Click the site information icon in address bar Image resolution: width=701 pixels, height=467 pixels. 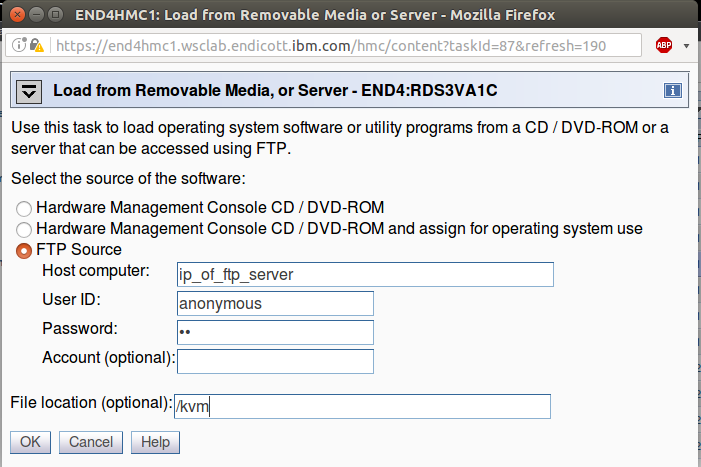[18, 45]
